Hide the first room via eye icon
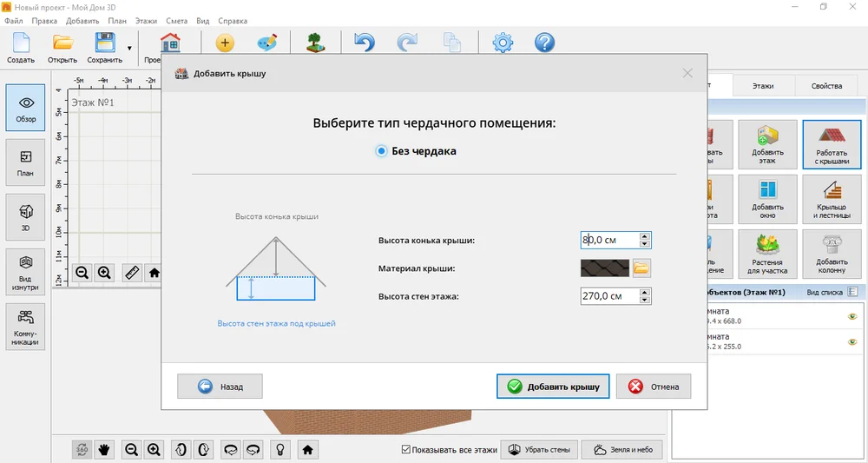The width and height of the screenshot is (868, 463). coord(852,316)
